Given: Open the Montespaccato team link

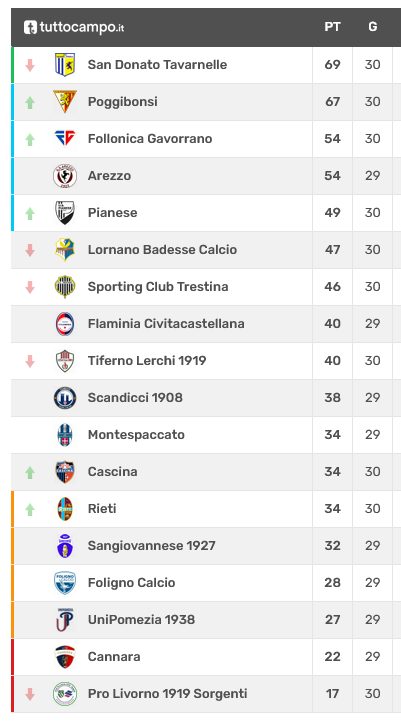Looking at the screenshot, I should tap(136, 435).
